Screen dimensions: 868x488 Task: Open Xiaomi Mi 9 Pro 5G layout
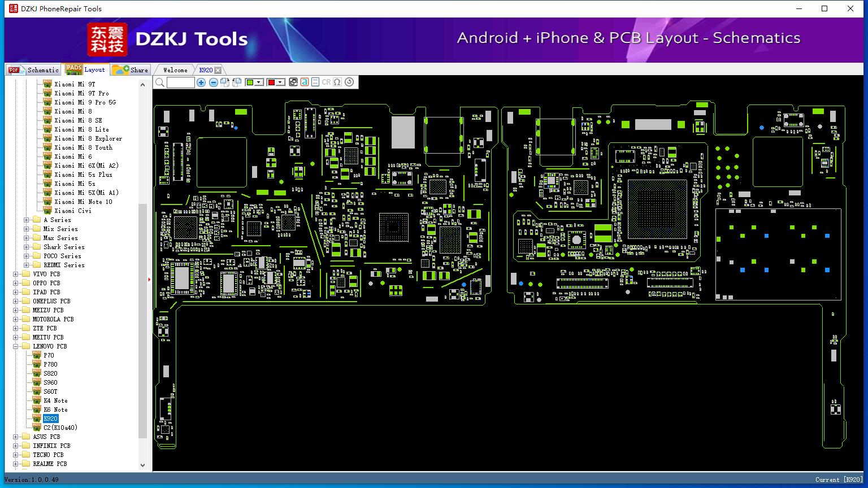[85, 102]
